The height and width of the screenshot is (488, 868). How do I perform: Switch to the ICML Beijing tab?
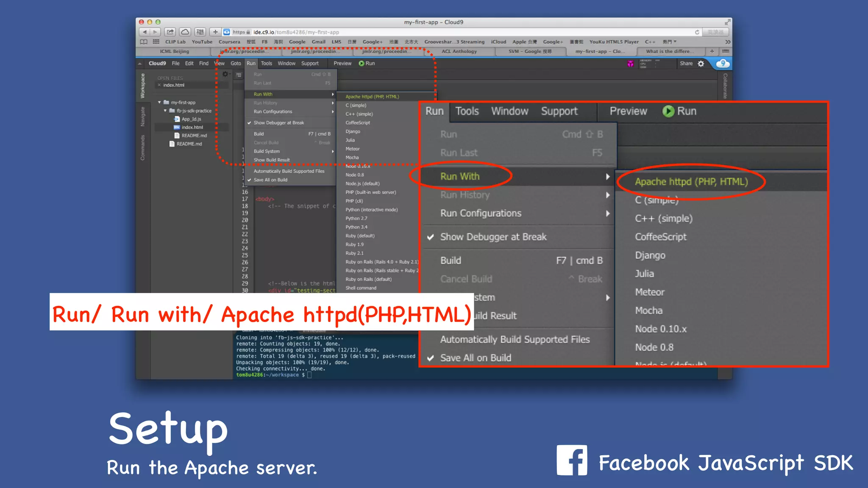point(174,51)
